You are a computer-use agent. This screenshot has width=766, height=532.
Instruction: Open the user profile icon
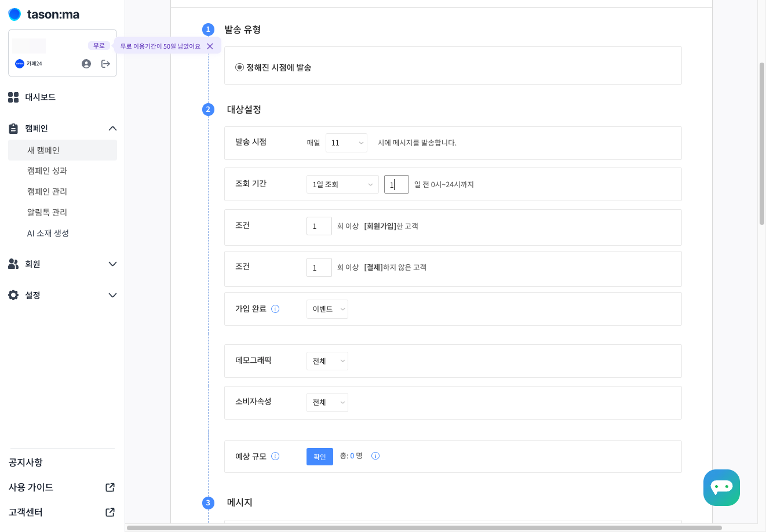tap(86, 64)
